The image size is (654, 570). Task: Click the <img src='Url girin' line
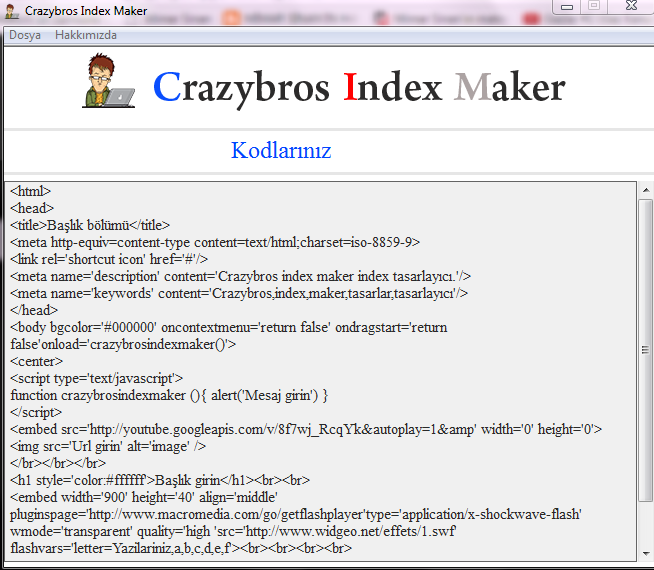pos(108,447)
